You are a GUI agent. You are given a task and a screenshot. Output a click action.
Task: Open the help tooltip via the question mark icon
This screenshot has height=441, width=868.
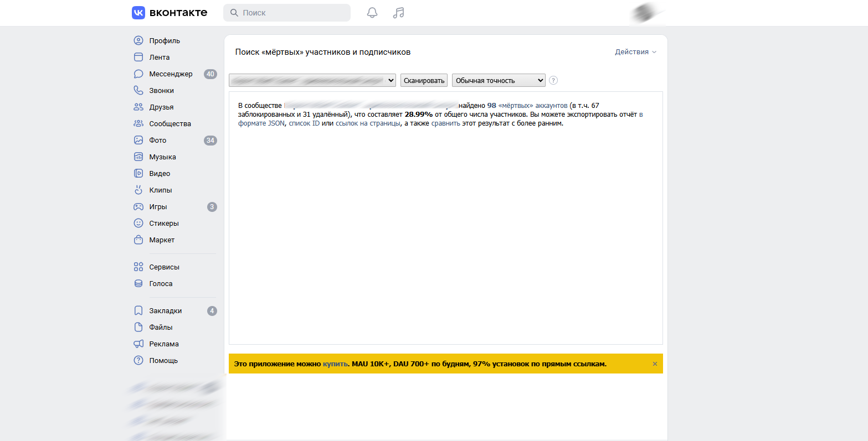pos(553,80)
